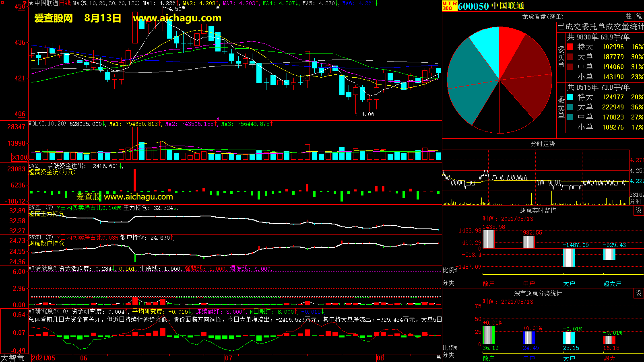Click the bright red 特大 buy order swatch
Screen dimensions: 644x362
pos(570,47)
